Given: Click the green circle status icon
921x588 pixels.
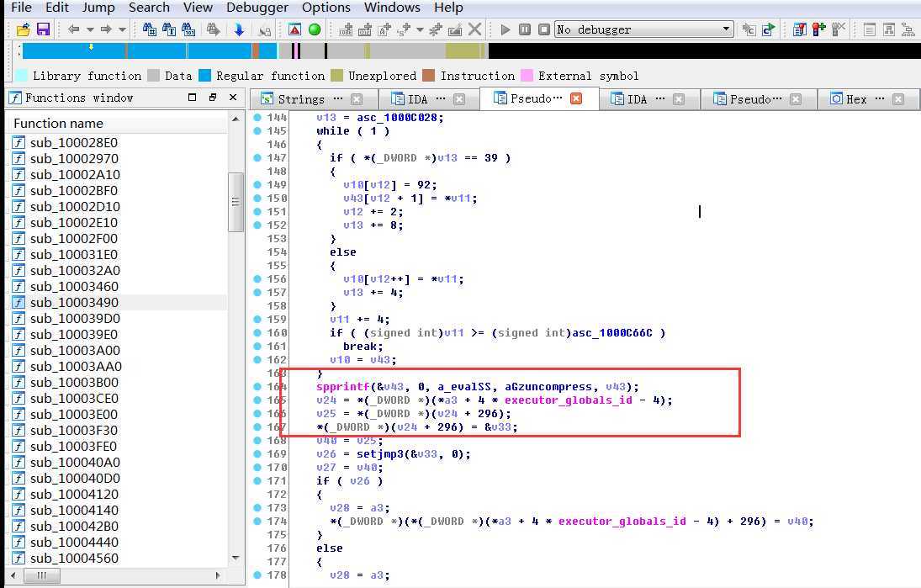Looking at the screenshot, I should click(315, 29).
